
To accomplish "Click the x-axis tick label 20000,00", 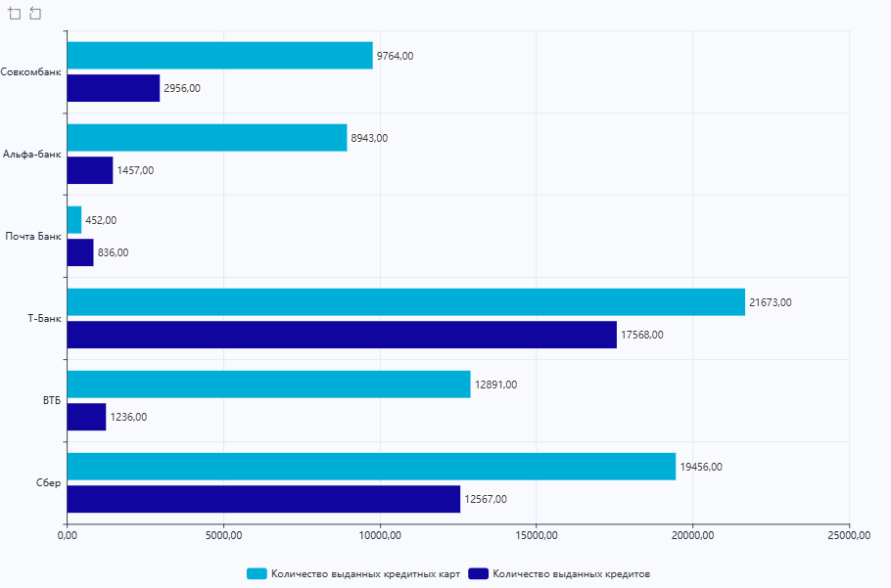I will point(693,536).
